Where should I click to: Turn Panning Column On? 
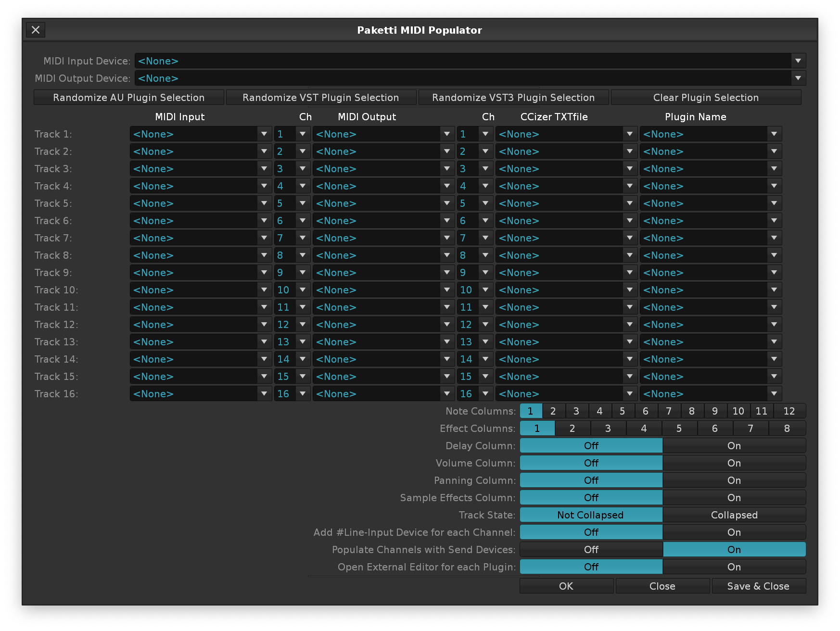click(x=734, y=480)
